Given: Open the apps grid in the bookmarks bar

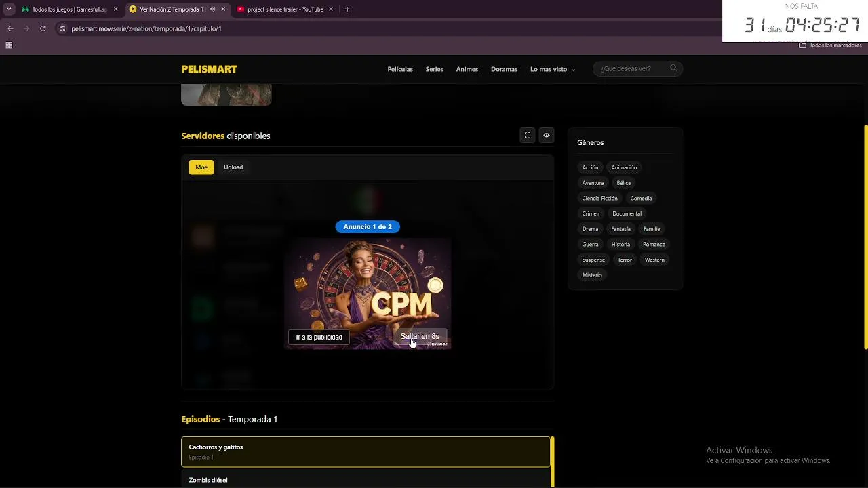Looking at the screenshot, I should tap(9, 45).
